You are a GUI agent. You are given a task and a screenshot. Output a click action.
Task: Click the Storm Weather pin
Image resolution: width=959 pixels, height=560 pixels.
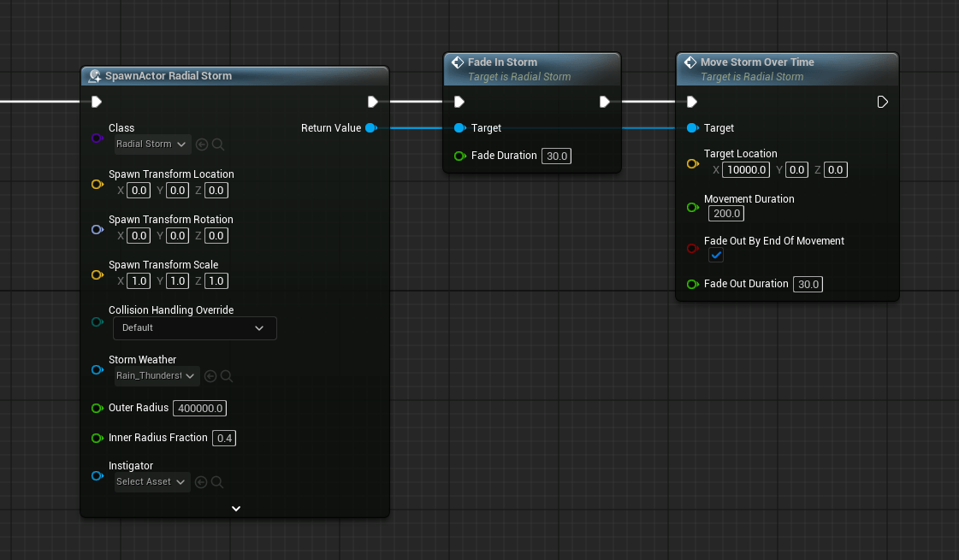pyautogui.click(x=98, y=370)
